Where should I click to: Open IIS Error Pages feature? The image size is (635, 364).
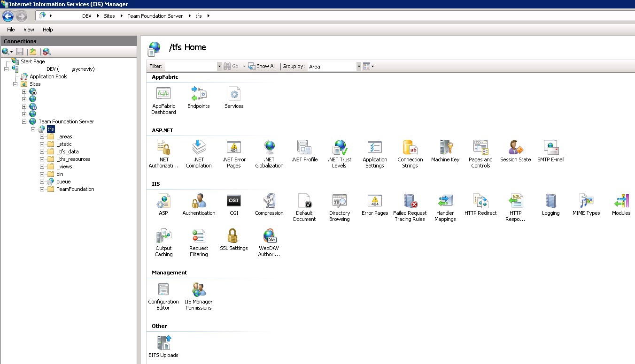point(375,205)
